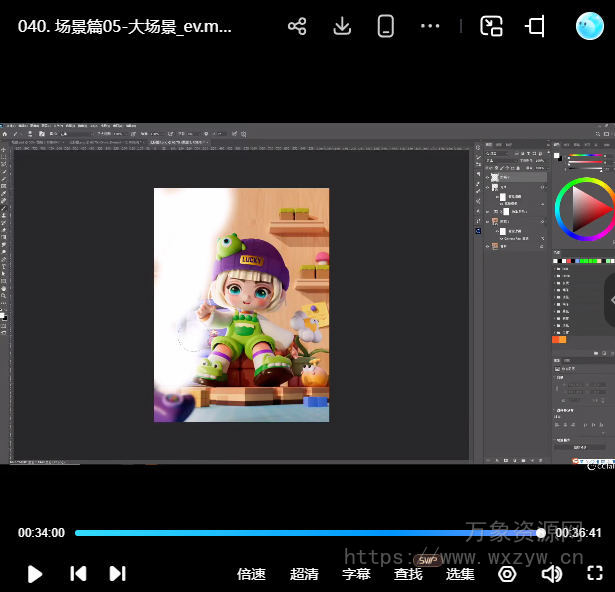Play the paused video
Screen dimensions: 615x592
point(35,573)
